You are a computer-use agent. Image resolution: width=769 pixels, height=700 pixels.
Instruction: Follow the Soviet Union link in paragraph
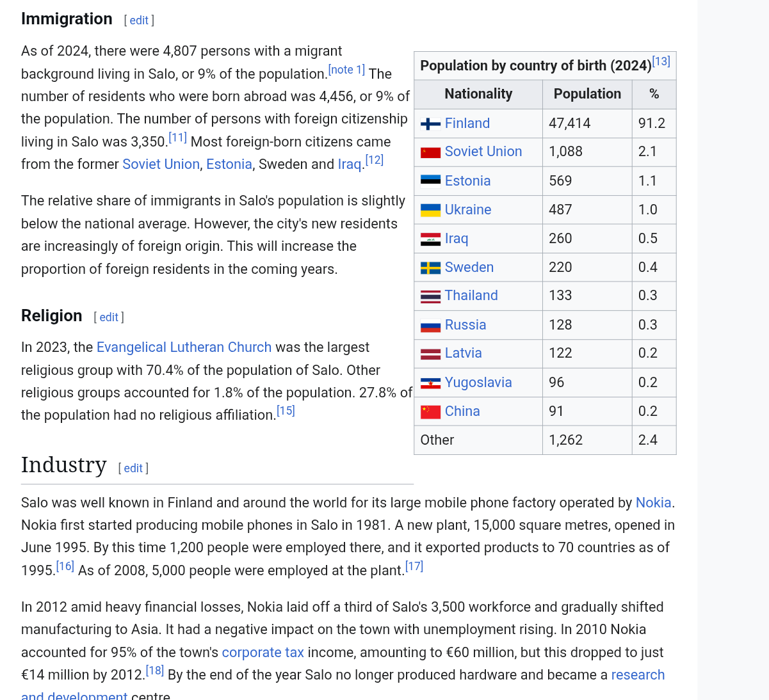pos(161,164)
